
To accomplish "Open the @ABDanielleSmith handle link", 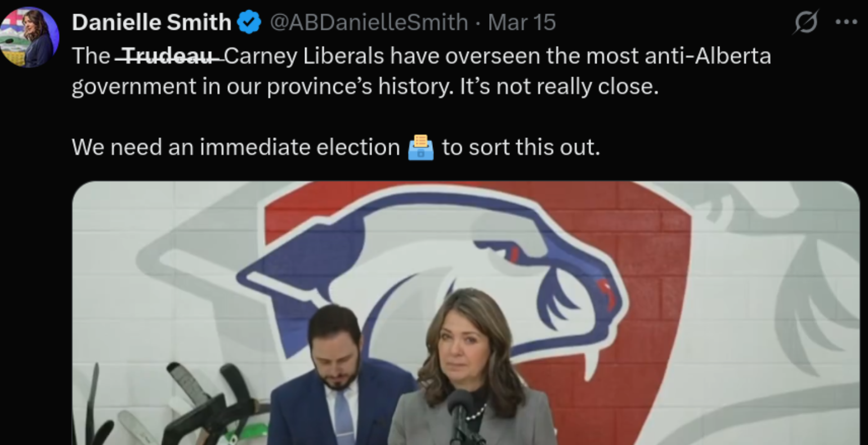I will (x=369, y=23).
